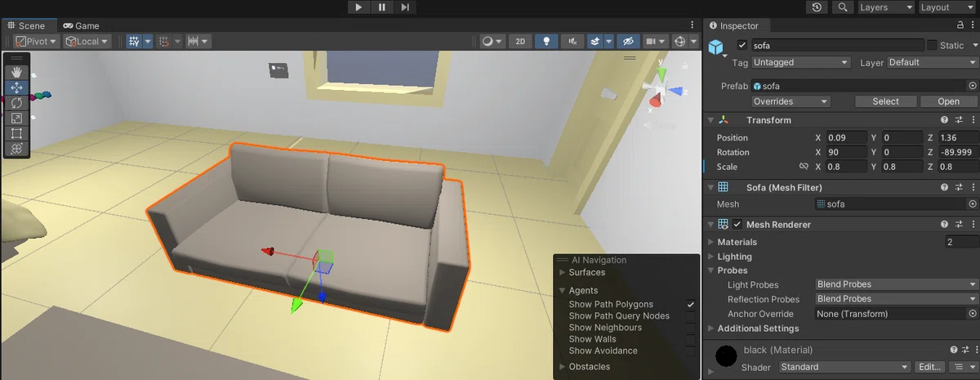Open draw mode shading dropdown
Image resolution: width=980 pixels, height=380 pixels.
tap(491, 41)
